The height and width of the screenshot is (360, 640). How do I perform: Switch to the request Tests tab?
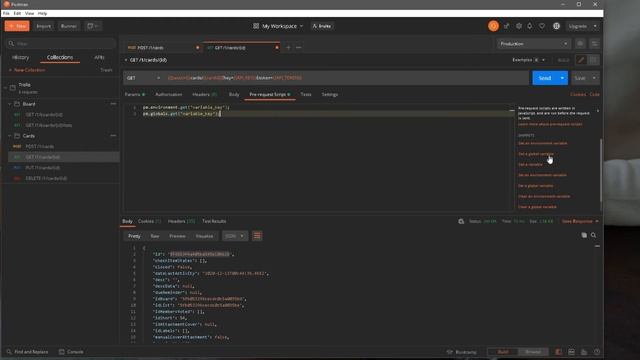coord(306,94)
